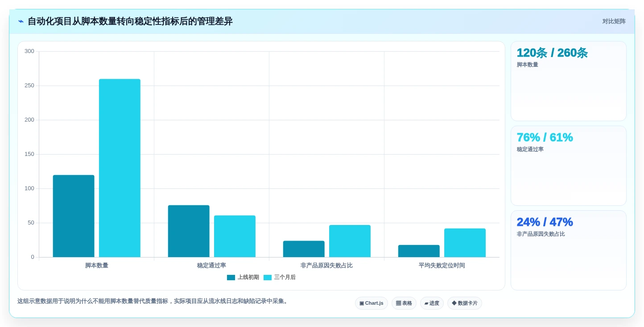This screenshot has width=644, height=327.
Task: Click the 120条 / 260条 card value
Action: (x=552, y=53)
